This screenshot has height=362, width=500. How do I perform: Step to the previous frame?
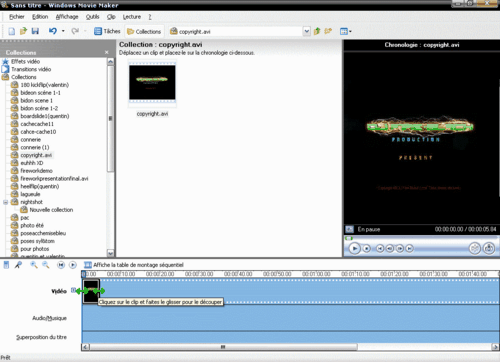[x=390, y=248]
